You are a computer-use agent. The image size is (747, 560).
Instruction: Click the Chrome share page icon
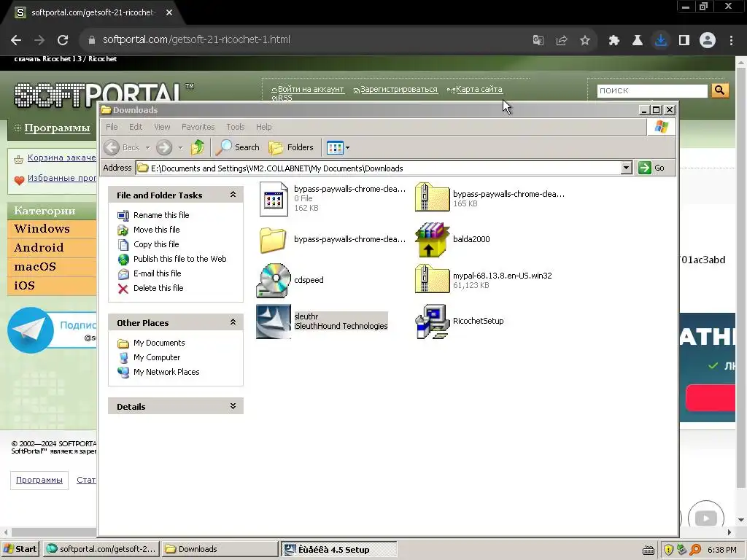click(562, 40)
